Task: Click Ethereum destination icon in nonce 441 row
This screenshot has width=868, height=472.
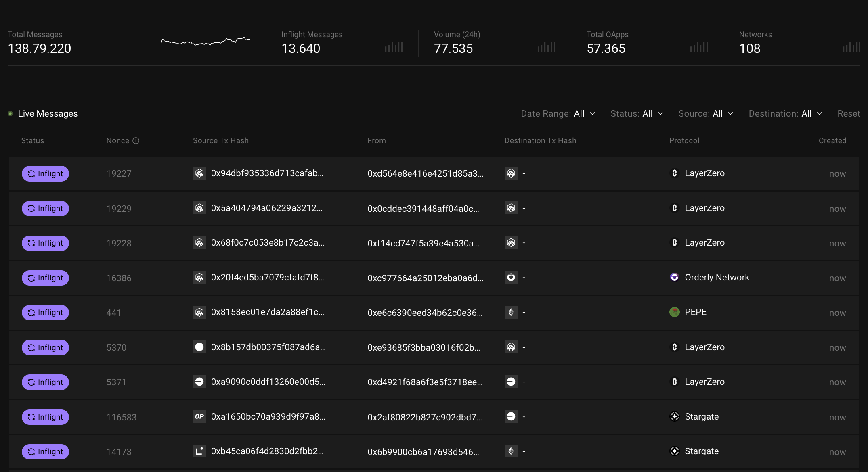Action: (511, 312)
